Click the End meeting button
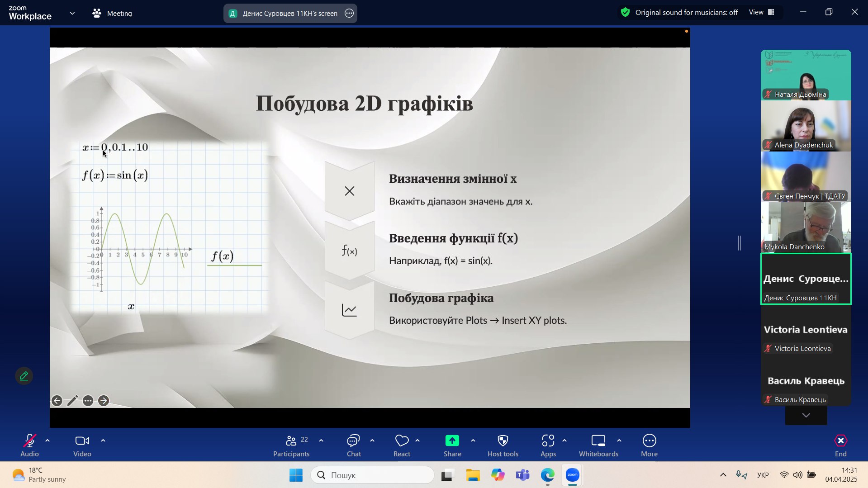Image resolution: width=868 pixels, height=488 pixels. pyautogui.click(x=840, y=445)
